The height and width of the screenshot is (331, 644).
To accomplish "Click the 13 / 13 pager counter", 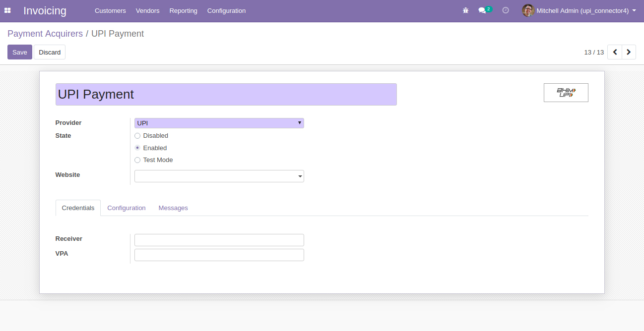I will [x=594, y=52].
